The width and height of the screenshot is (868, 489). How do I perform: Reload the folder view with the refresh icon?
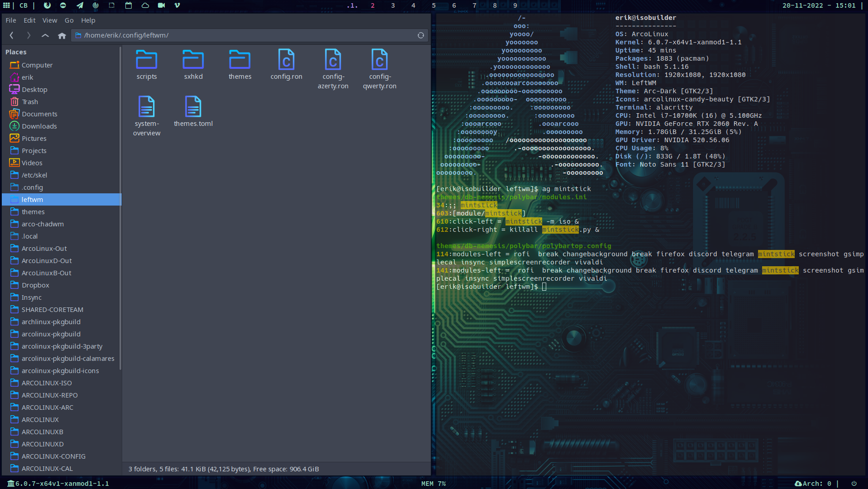click(x=420, y=35)
